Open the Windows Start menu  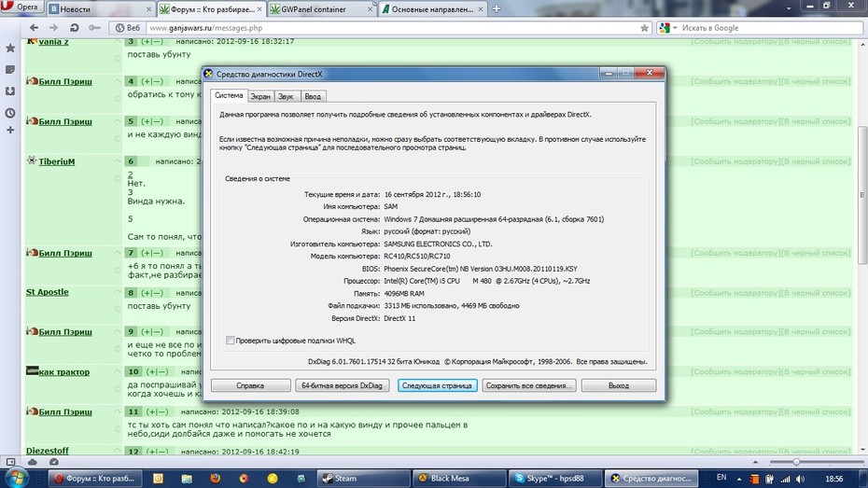[x=17, y=478]
